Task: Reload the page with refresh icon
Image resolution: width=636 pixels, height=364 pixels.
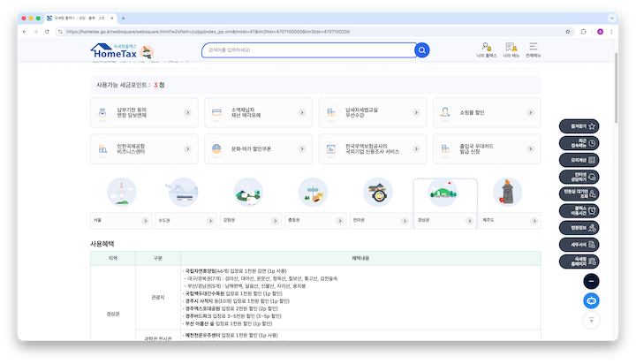Action: coord(47,32)
